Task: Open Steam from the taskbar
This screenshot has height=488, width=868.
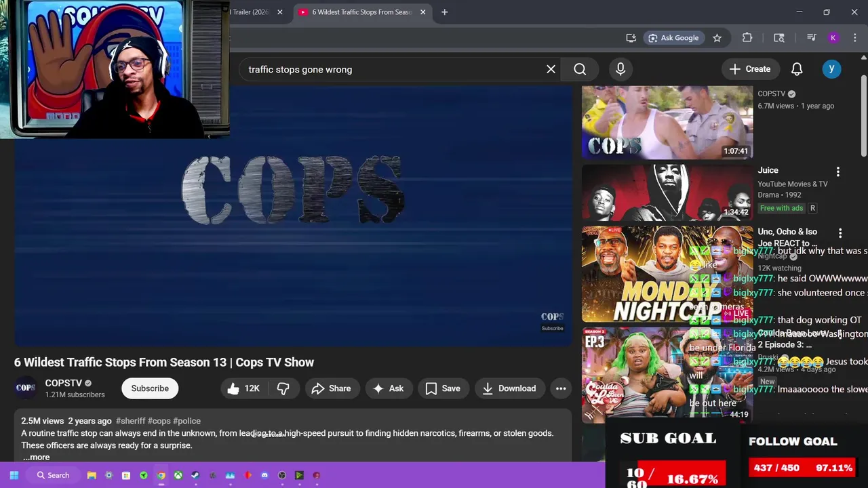Action: tap(195, 475)
